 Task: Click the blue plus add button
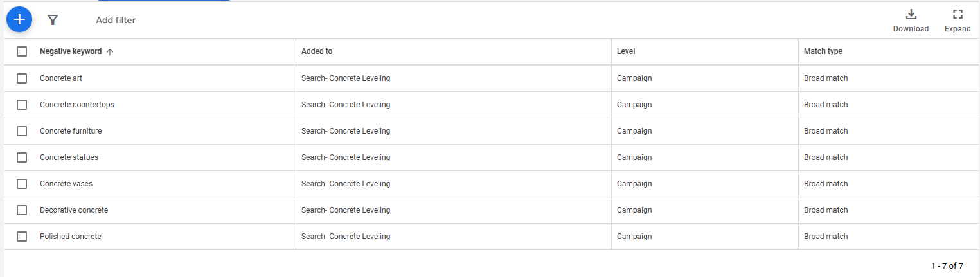[x=19, y=19]
